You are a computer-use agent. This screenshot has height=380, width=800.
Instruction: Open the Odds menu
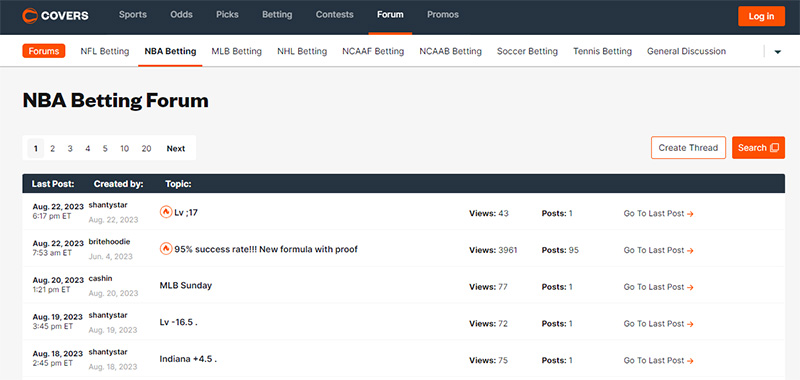click(x=182, y=15)
